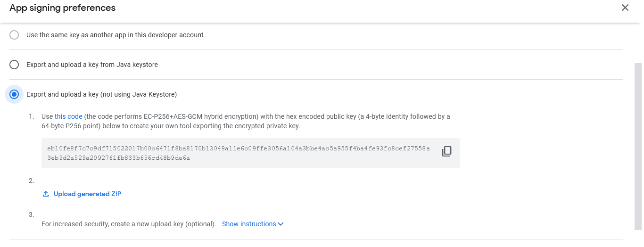Viewport: 644px width, 247px height.
Task: Click the second line of the hex key
Action: (x=118, y=158)
